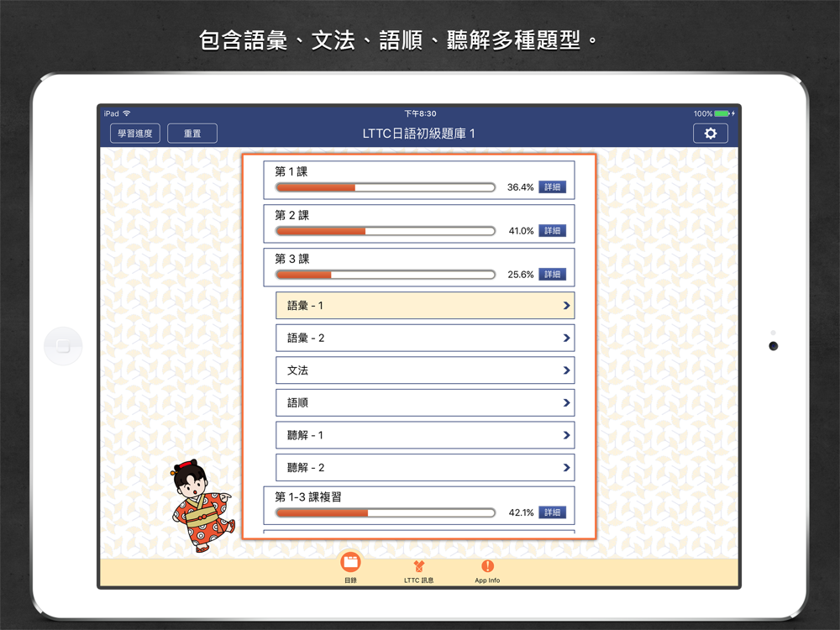Screen dimensions: 840x630
Task: Click the chevron on 聽解 - 1 row
Action: [x=566, y=435]
